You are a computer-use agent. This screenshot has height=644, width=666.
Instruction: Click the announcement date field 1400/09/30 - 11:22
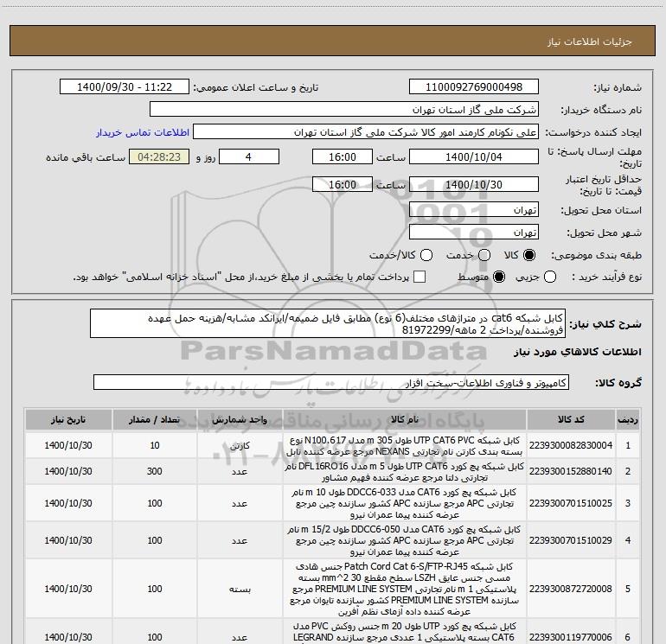[125, 87]
